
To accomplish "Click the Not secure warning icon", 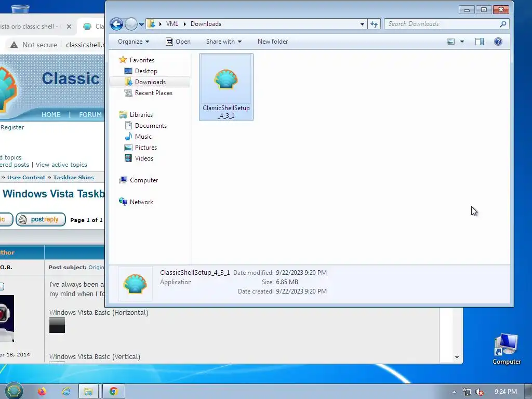I will (x=14, y=45).
